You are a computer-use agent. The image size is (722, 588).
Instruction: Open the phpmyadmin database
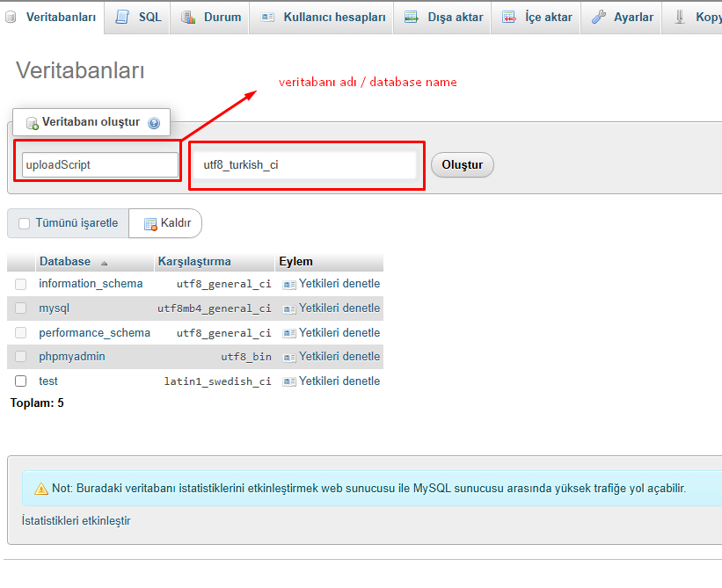coord(72,357)
